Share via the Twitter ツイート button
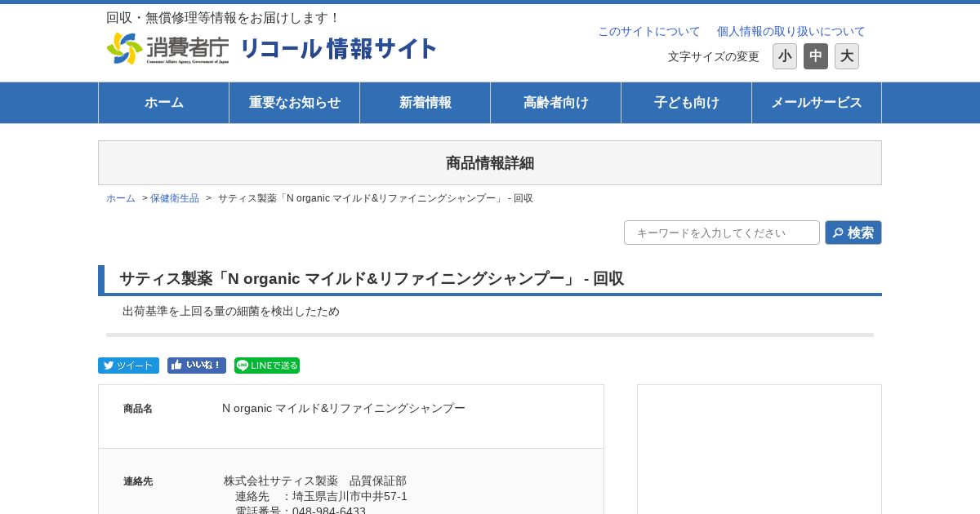Viewport: 980px width, 514px height. pos(128,366)
